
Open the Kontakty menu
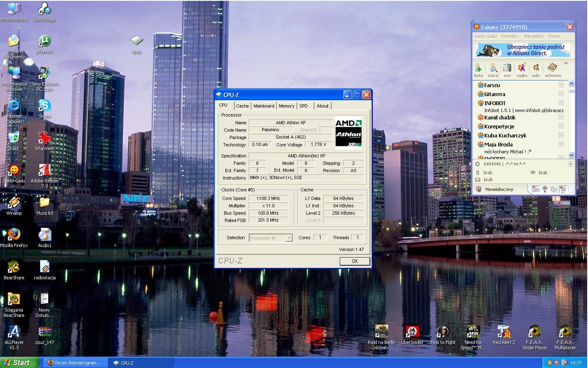point(510,36)
